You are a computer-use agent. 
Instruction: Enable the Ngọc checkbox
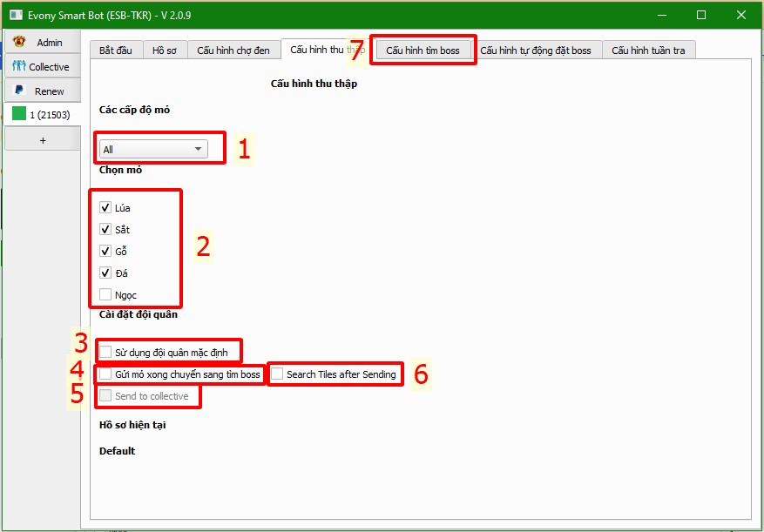(x=105, y=295)
